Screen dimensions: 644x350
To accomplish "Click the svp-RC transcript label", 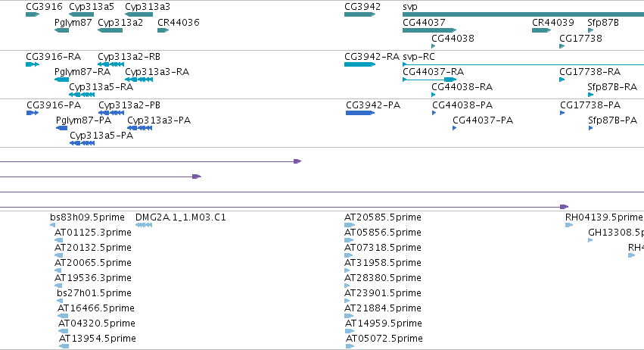I will 419,57.
